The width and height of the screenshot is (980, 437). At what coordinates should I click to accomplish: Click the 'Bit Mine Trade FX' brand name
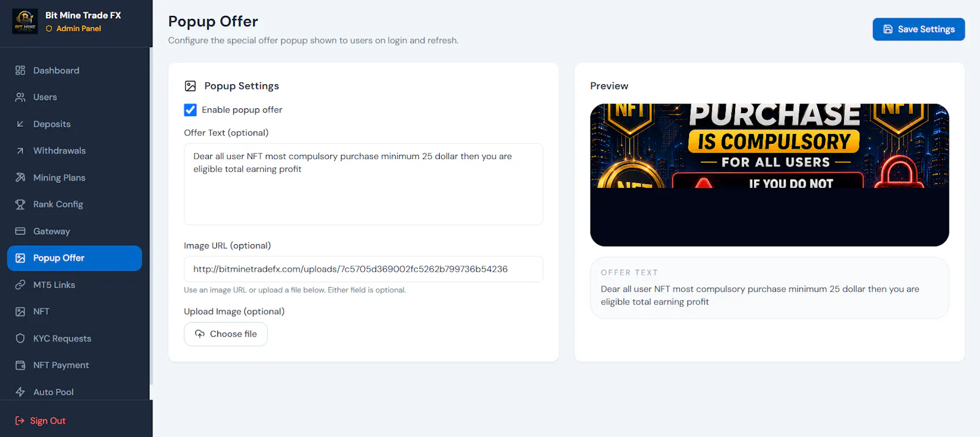tap(83, 15)
